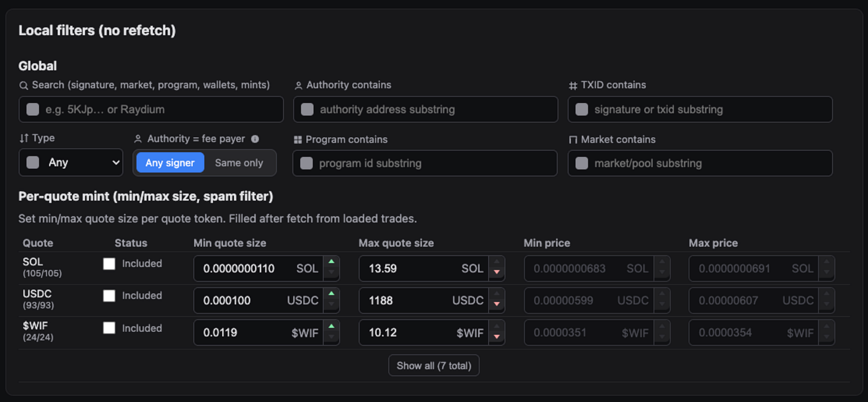The image size is (868, 402).
Task: Open the Type dropdown set to Any
Action: [x=71, y=163]
